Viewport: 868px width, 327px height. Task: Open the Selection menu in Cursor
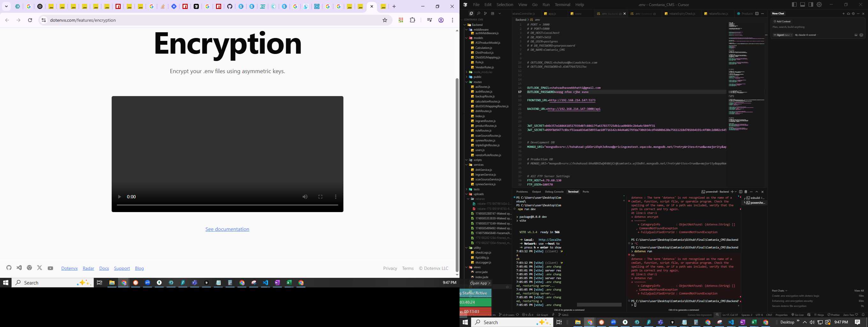point(505,4)
